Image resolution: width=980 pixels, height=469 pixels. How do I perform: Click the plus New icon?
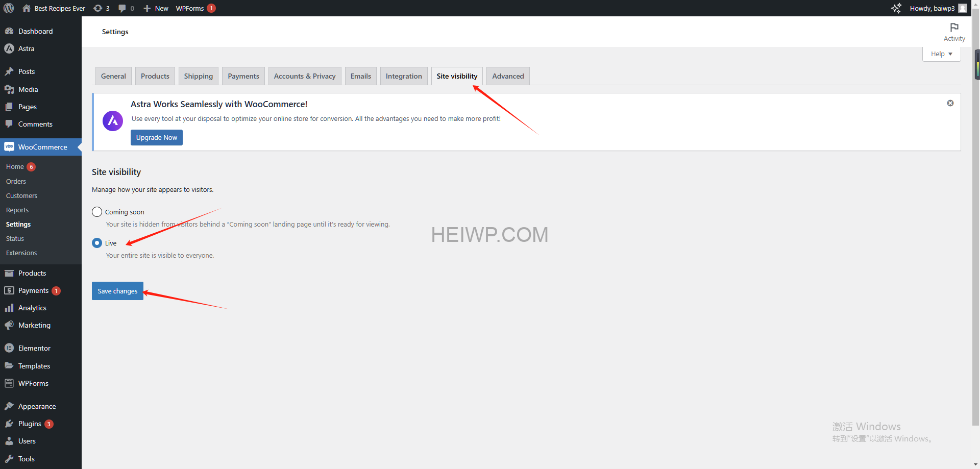tap(147, 8)
